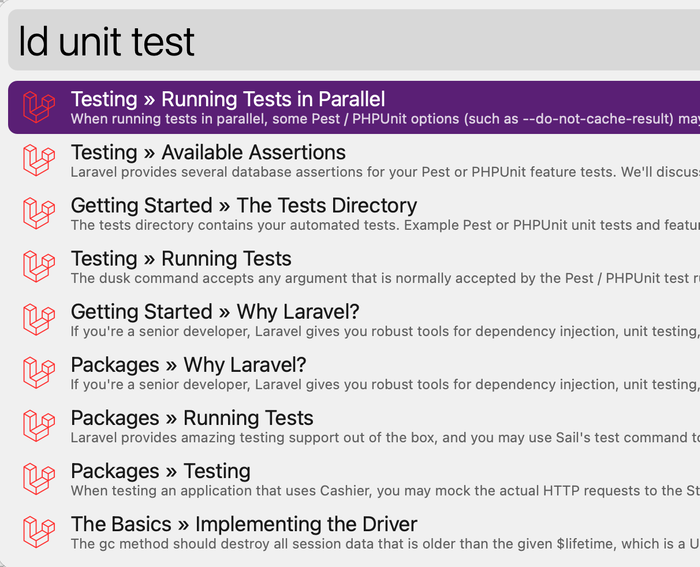Click the Laravel icon beside 'Getting Started » The Tests Directory'

[x=39, y=213]
